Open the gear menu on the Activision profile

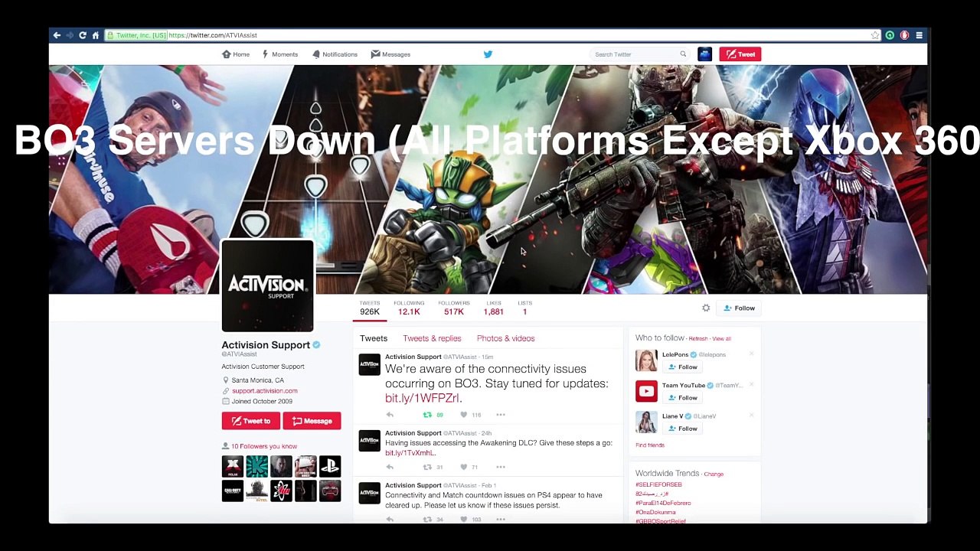click(706, 308)
